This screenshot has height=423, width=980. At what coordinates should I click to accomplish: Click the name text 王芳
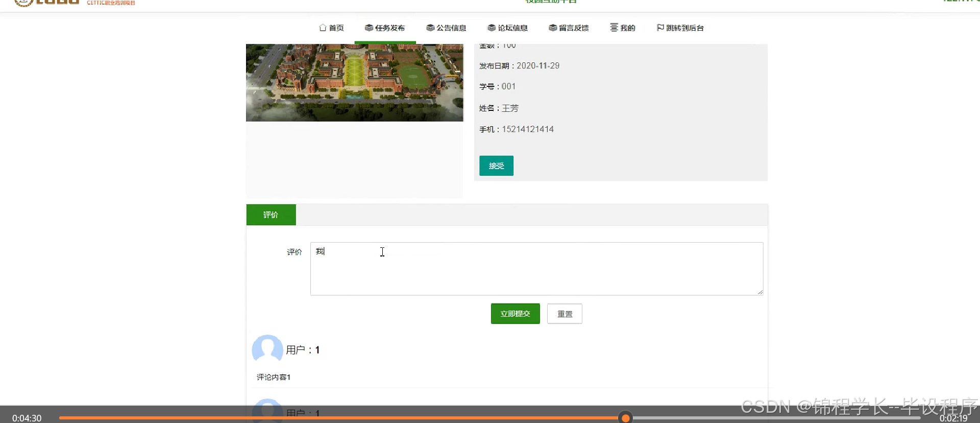tap(510, 108)
